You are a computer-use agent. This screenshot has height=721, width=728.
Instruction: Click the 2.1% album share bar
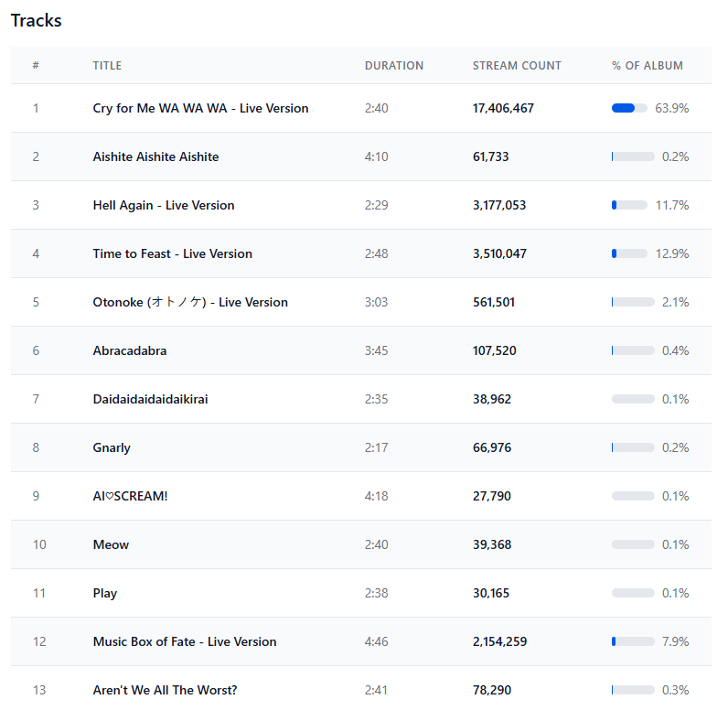pos(633,302)
